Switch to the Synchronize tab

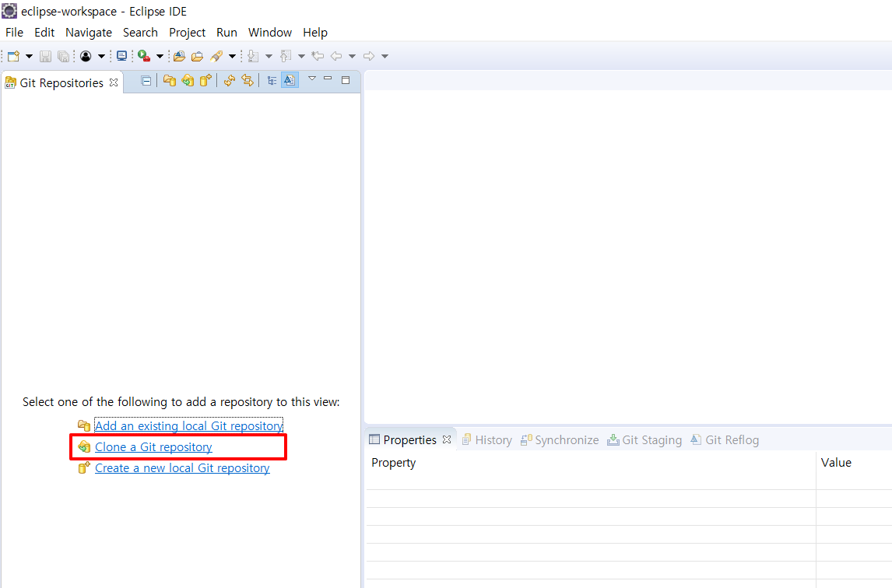[x=560, y=440]
